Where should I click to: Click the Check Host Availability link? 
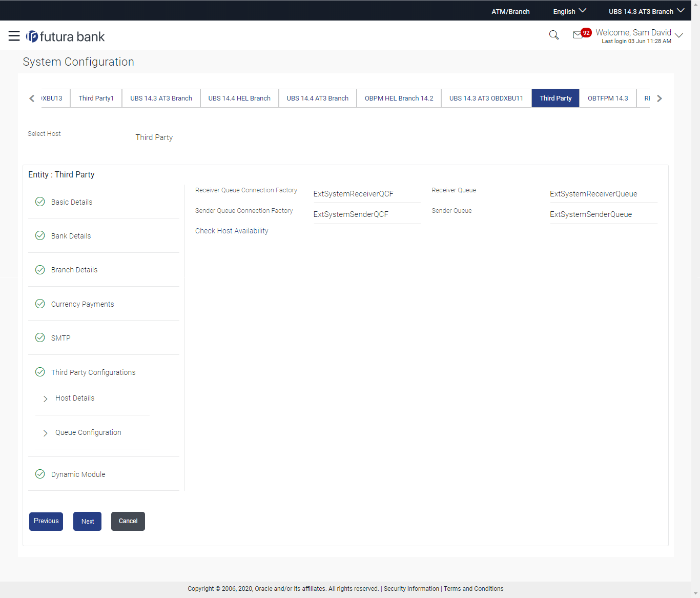pyautogui.click(x=232, y=231)
